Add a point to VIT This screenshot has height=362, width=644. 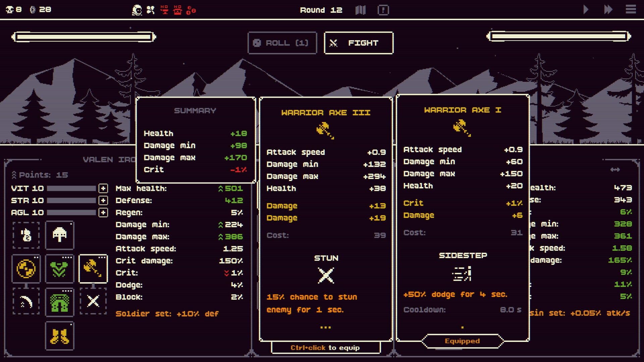click(x=103, y=188)
